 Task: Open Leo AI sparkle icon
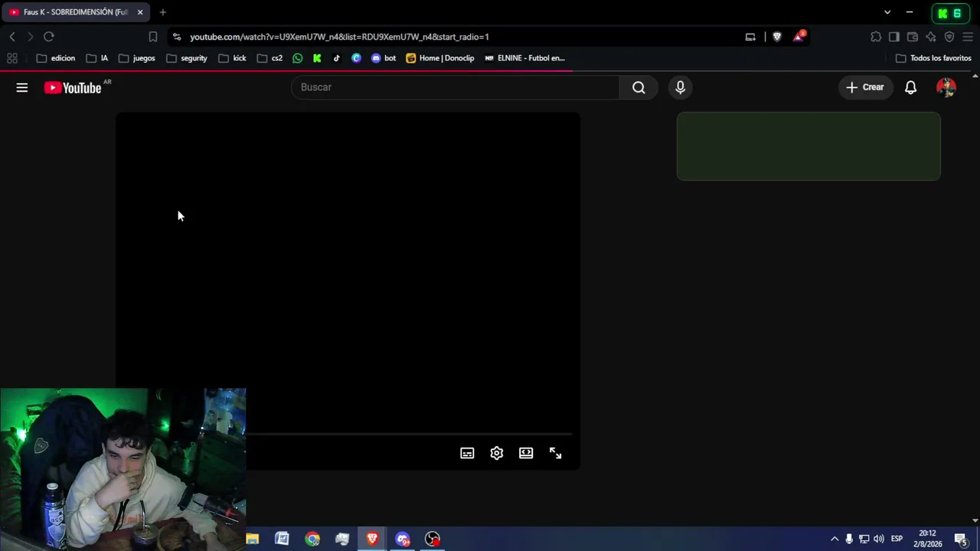tap(931, 37)
